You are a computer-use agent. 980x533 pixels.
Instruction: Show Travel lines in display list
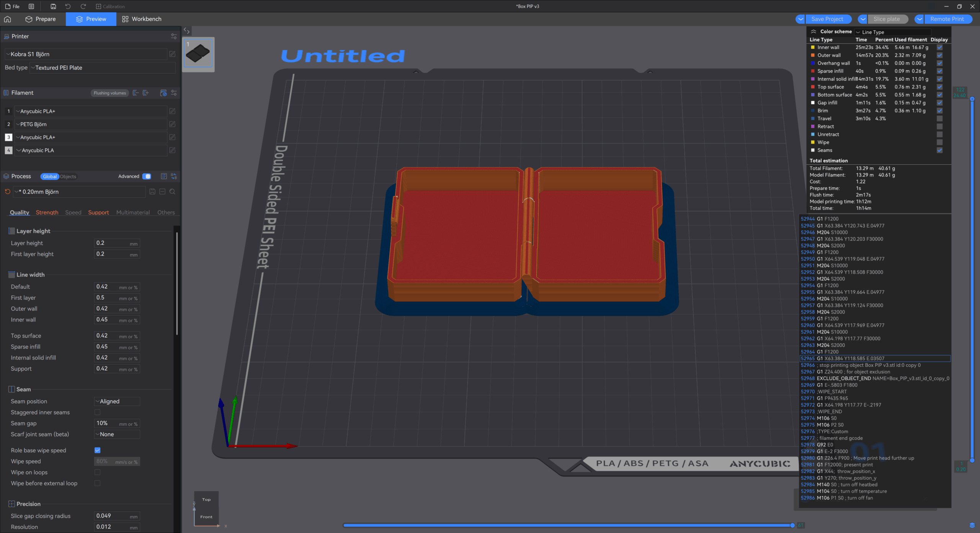click(939, 119)
